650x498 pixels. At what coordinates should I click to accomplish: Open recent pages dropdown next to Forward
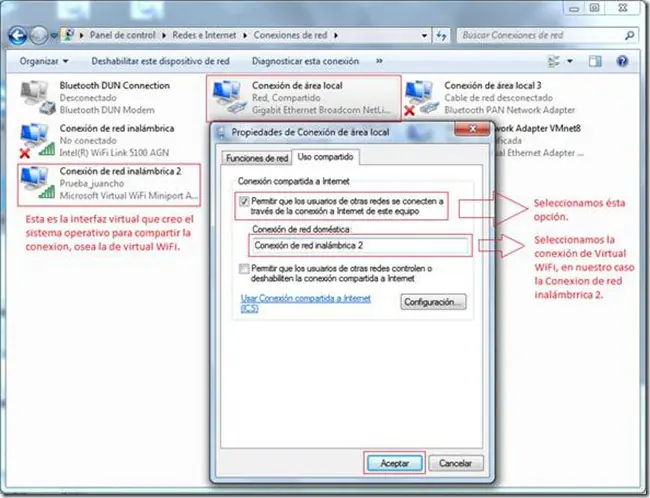pos(54,36)
